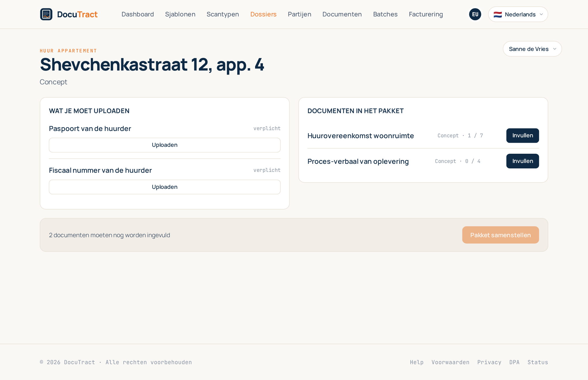Open the Privacy footer link
588x380 pixels.
tap(489, 362)
